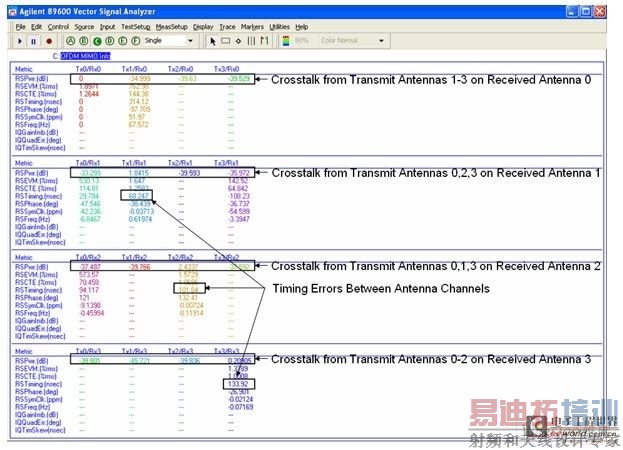Select the Tx1/Rx1 column header
Viewport: 623px width, 450px height.
coord(134,163)
